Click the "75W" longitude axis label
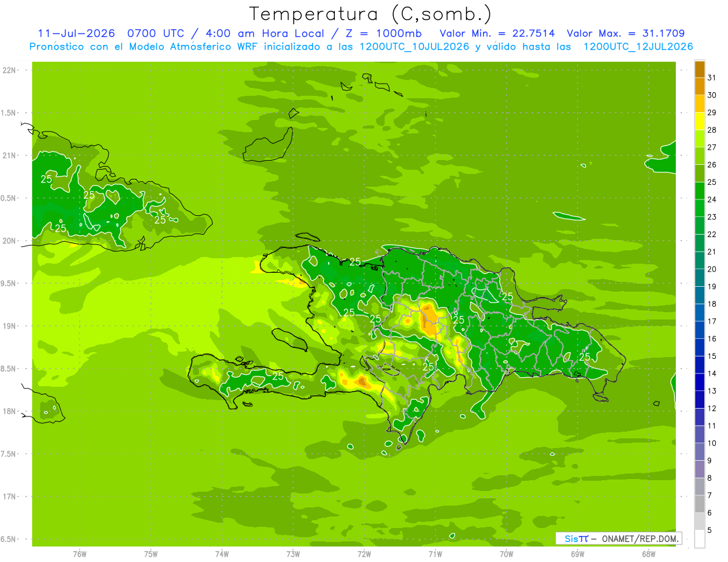The height and width of the screenshot is (562, 728). (150, 554)
